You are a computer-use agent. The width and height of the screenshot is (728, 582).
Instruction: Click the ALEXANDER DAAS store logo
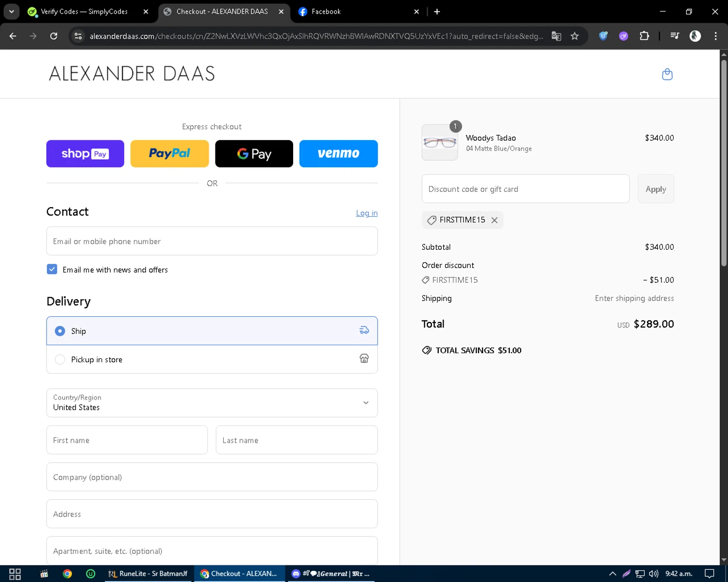(x=132, y=74)
